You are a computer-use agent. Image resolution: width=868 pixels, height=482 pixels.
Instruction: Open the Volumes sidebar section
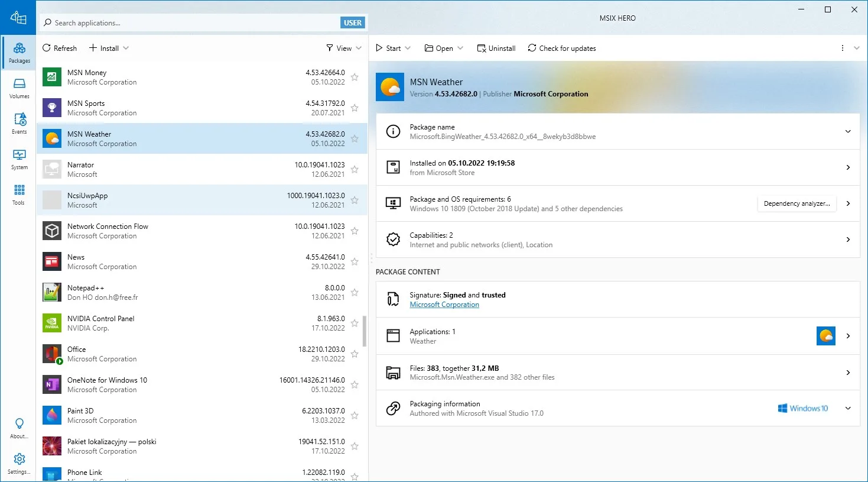[x=19, y=88]
